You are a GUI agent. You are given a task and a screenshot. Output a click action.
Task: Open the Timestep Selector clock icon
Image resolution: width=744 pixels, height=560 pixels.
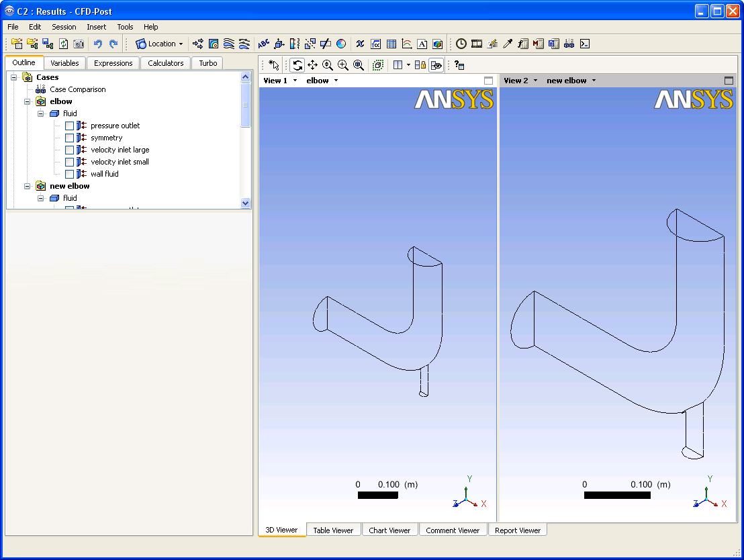461,44
